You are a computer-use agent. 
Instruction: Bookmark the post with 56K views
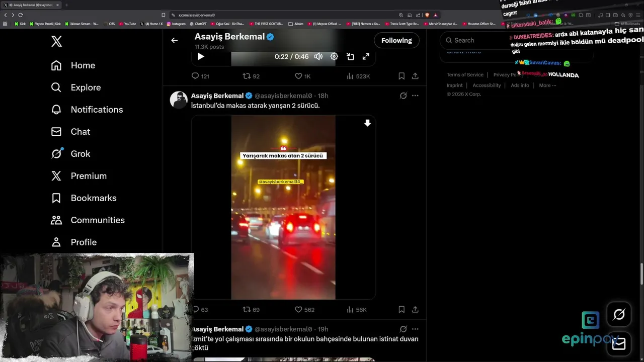(401, 310)
